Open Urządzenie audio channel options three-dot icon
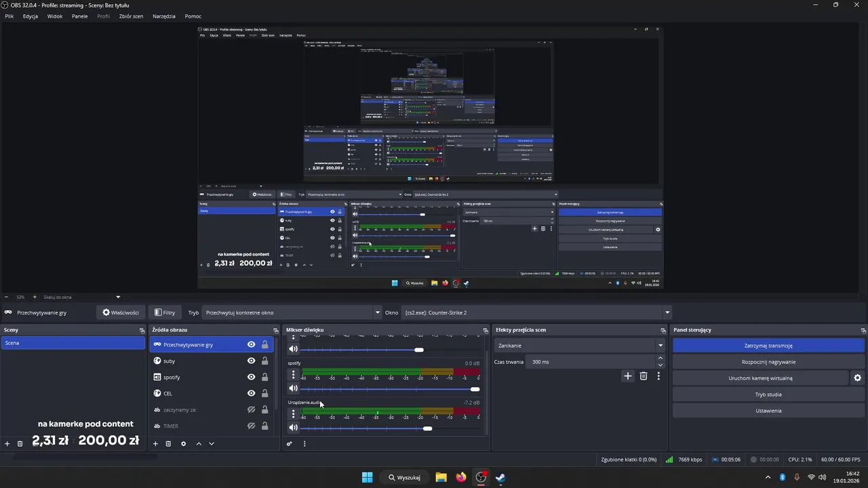 pyautogui.click(x=293, y=413)
